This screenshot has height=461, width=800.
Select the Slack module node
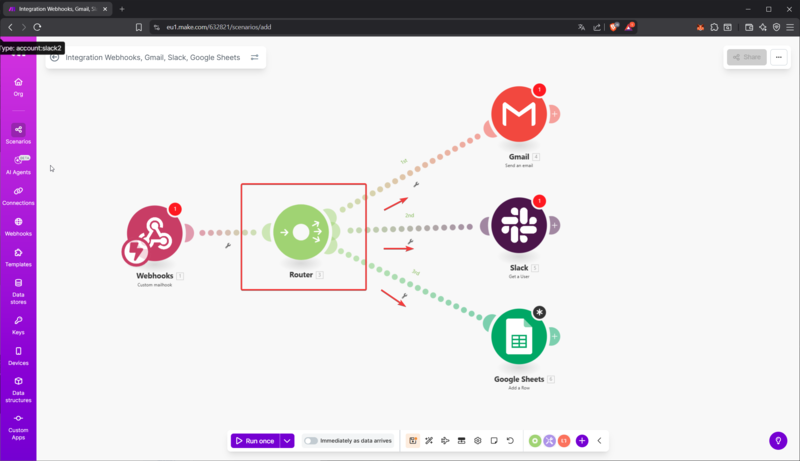(518, 225)
